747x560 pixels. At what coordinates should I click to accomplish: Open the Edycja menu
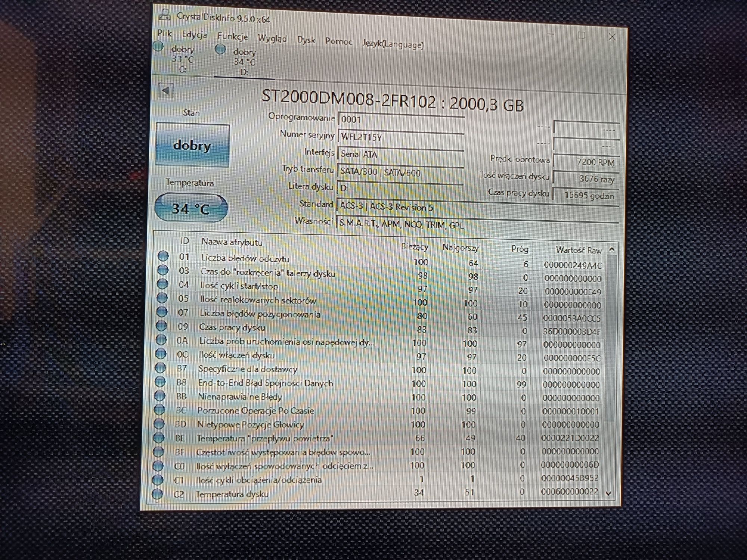click(x=194, y=35)
